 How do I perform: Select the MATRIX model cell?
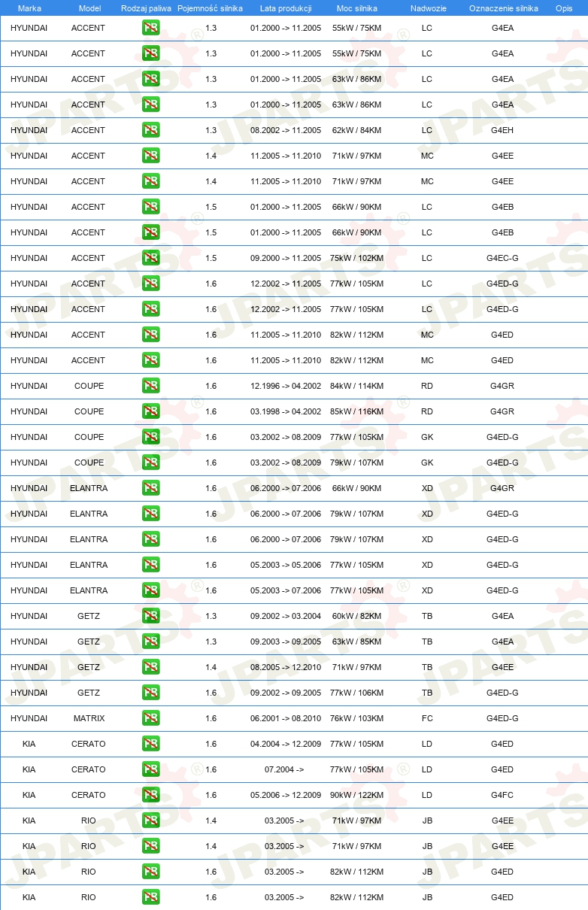click(89, 718)
